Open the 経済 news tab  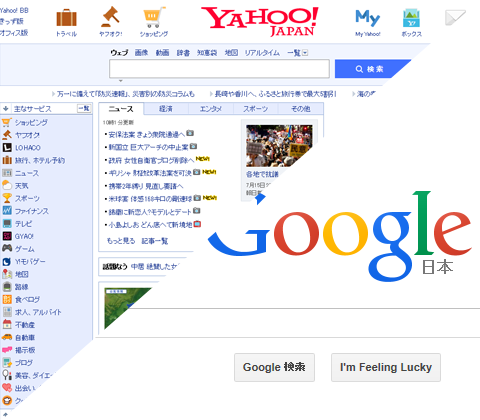(166, 109)
